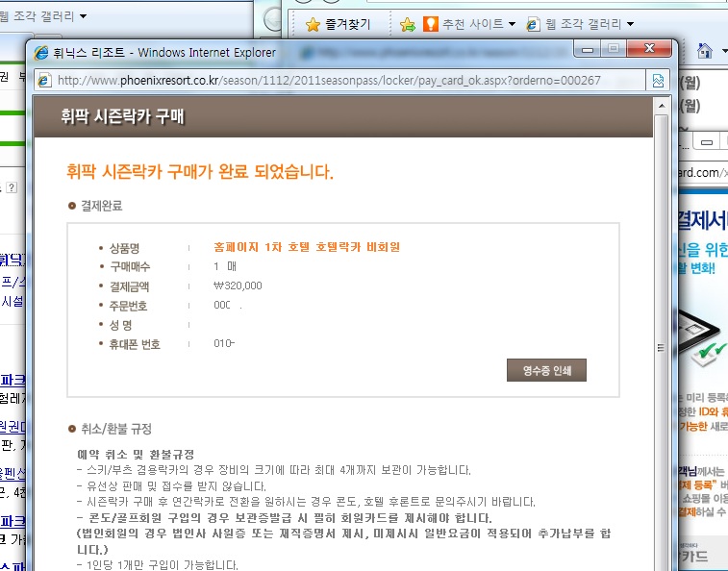Click the 구매매수 value 1 매

point(225,266)
